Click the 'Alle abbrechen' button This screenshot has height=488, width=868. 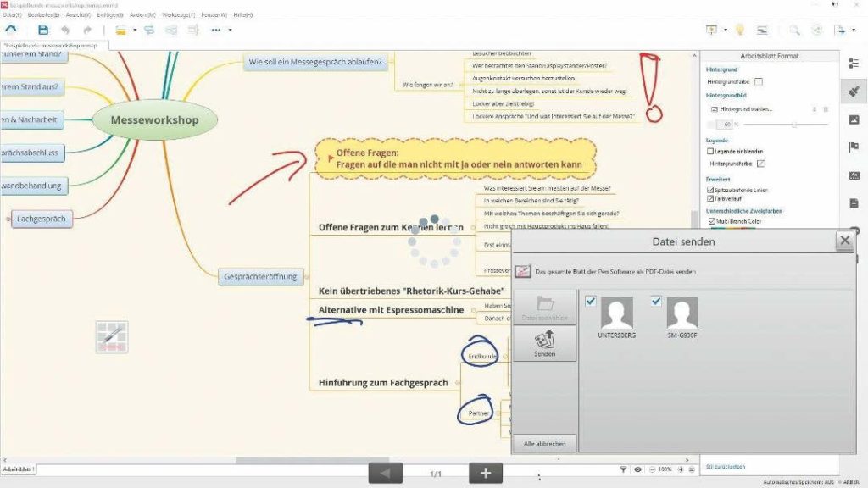(x=544, y=444)
